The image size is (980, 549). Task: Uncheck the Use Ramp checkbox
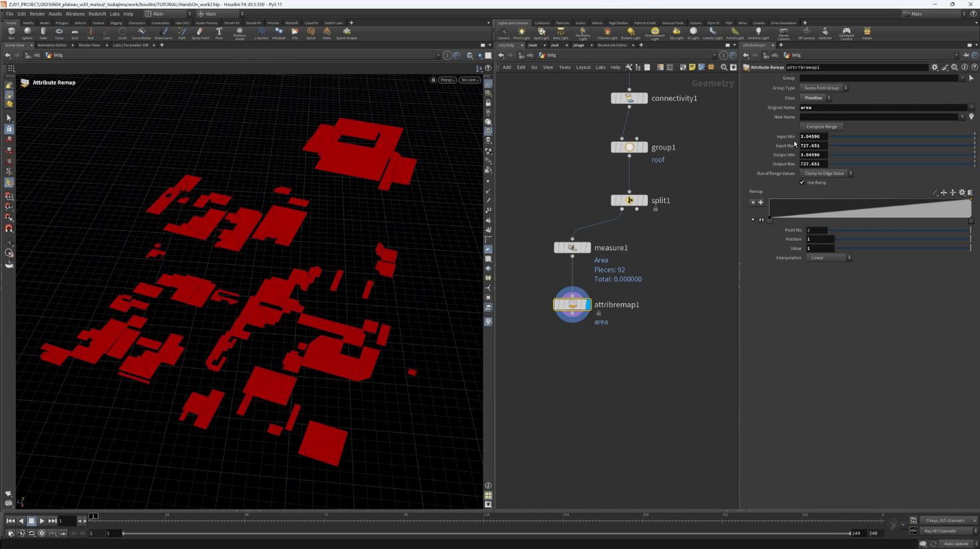(802, 182)
